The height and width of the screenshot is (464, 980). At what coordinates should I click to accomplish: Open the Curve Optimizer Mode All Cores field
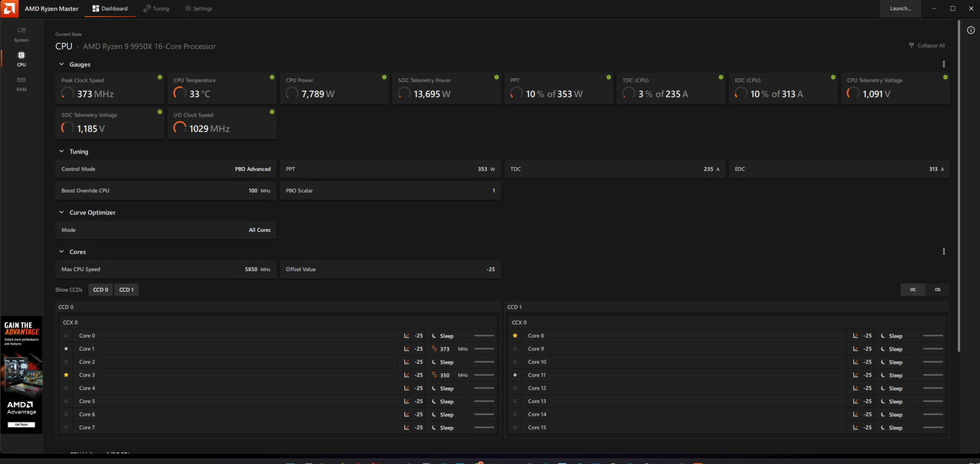click(x=166, y=230)
